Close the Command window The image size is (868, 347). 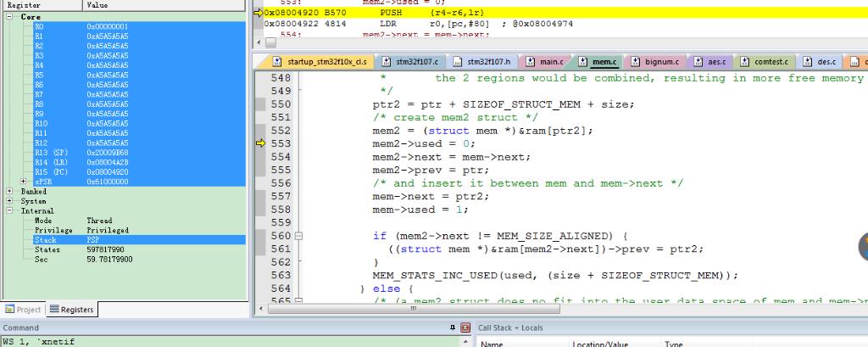465,327
